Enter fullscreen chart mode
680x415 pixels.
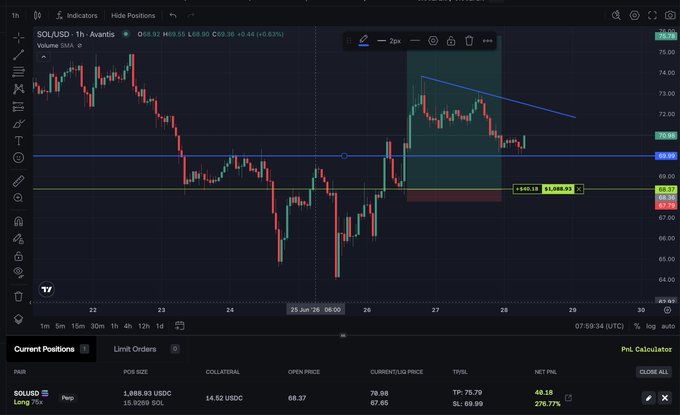coord(652,16)
